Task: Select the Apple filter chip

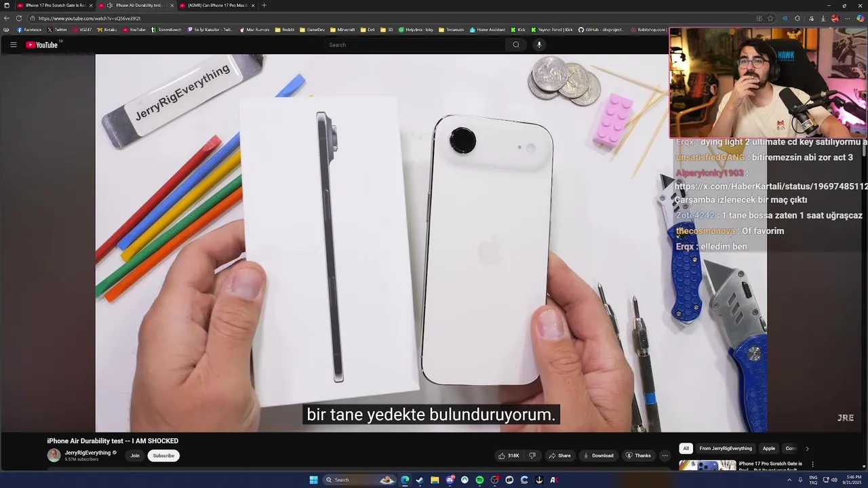Action: [x=768, y=448]
